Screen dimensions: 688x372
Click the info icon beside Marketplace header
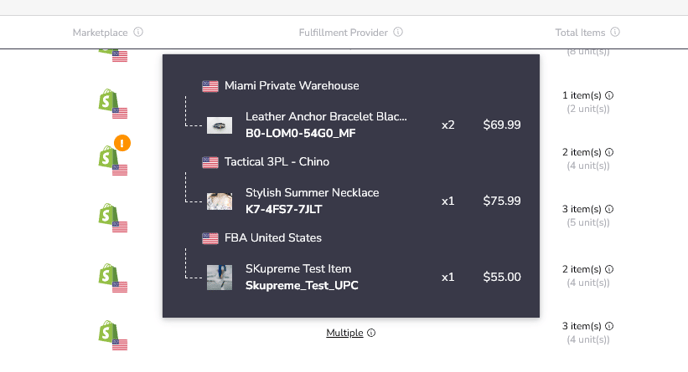click(138, 32)
